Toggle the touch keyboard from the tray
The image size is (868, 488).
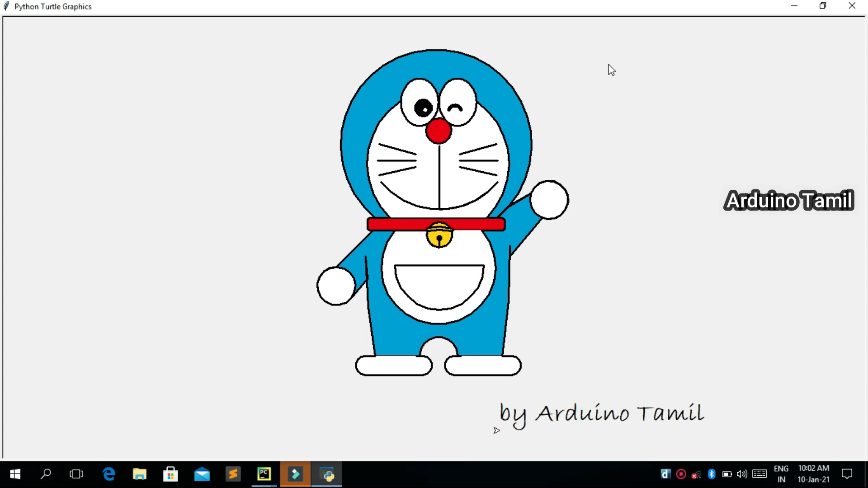pos(760,474)
